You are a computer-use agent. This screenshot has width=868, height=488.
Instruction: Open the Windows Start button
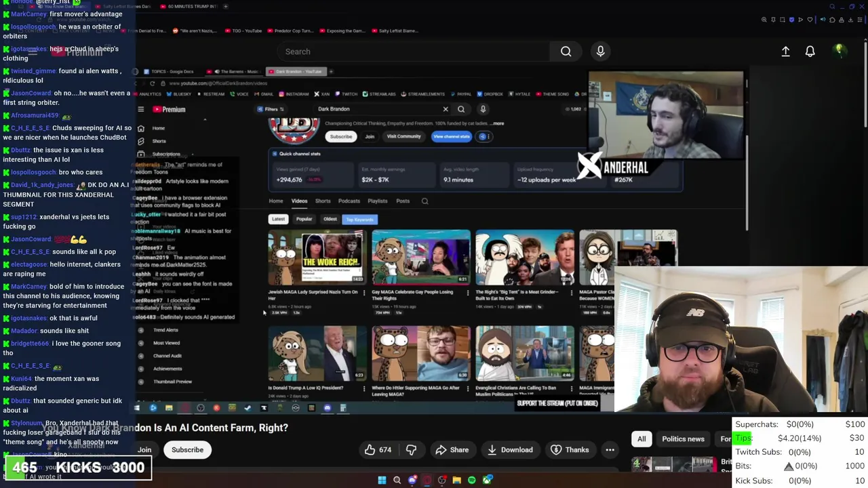(x=382, y=481)
